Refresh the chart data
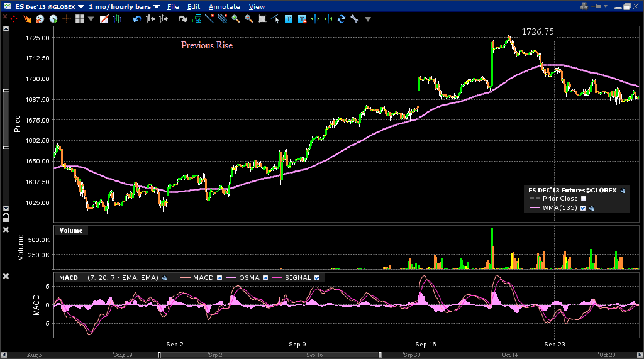This screenshot has width=644, height=359. [x=341, y=19]
